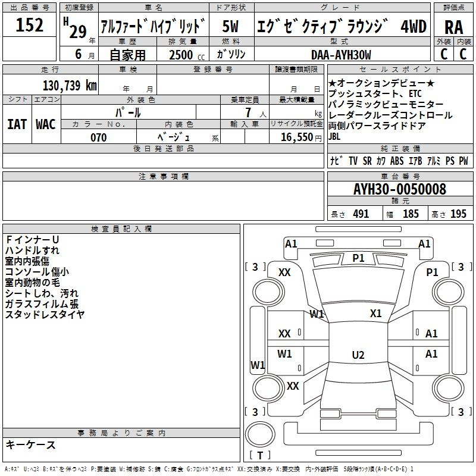Click the lot number 152
The image size is (476, 476).
click(29, 24)
